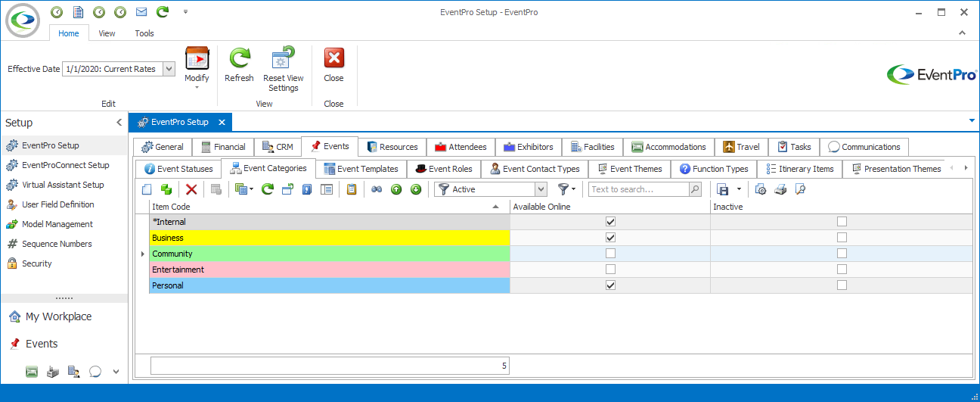Image resolution: width=980 pixels, height=402 pixels.
Task: Toggle Available Online for Entertainment row
Action: (611, 270)
